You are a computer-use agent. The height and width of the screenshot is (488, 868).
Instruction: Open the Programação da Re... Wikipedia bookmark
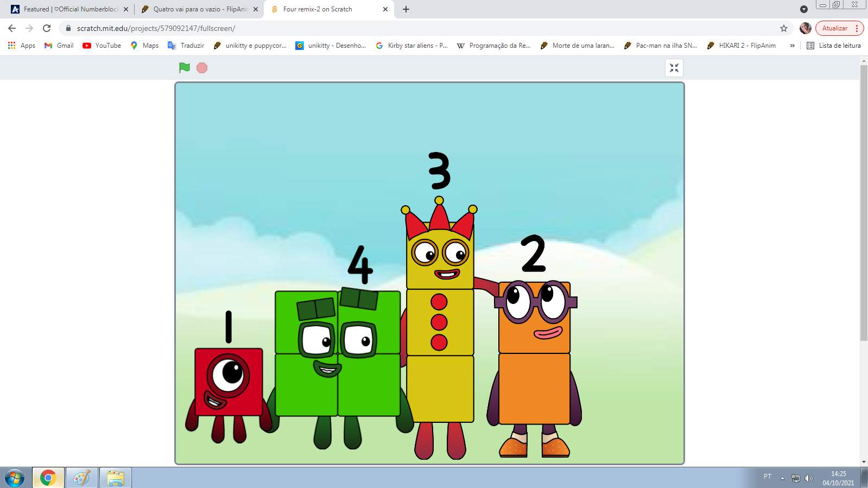pyautogui.click(x=493, y=46)
